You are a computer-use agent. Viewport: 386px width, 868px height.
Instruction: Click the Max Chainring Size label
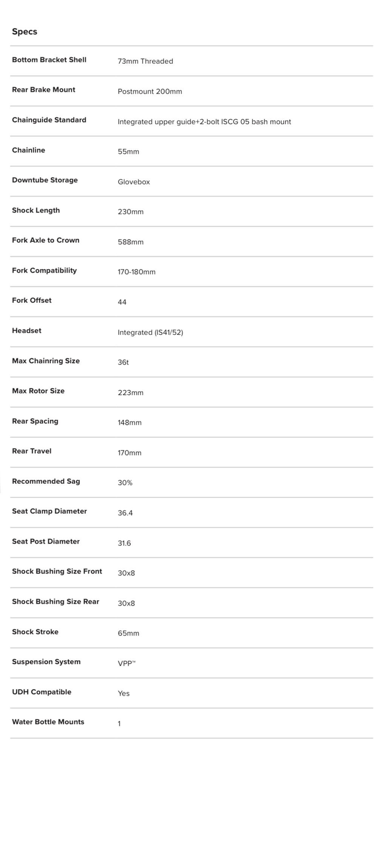point(46,361)
